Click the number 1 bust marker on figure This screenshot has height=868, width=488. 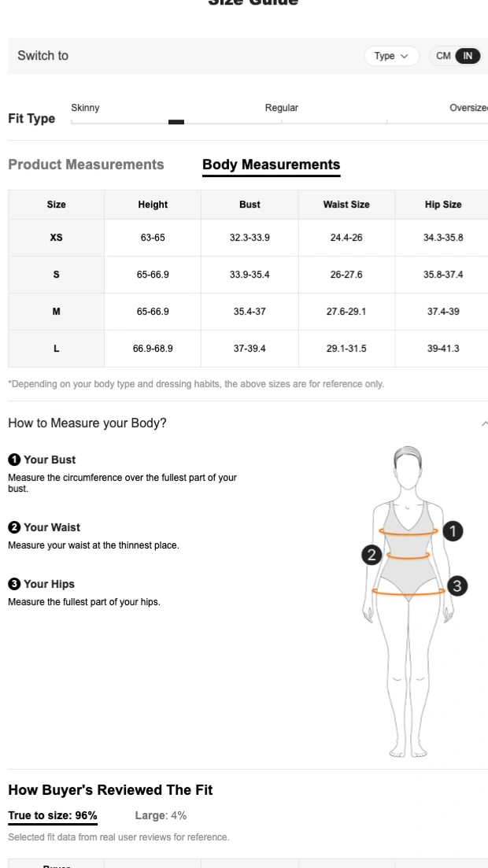453,531
